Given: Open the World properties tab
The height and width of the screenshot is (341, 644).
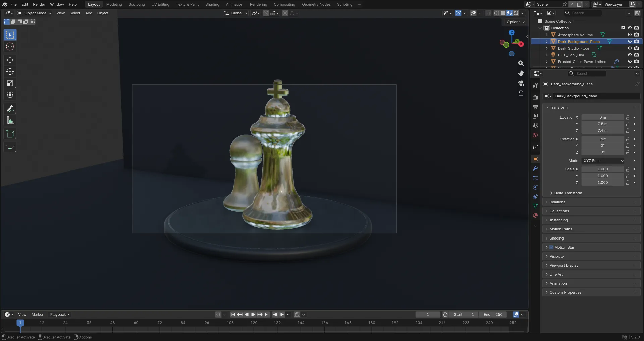Looking at the screenshot, I should pos(535,135).
